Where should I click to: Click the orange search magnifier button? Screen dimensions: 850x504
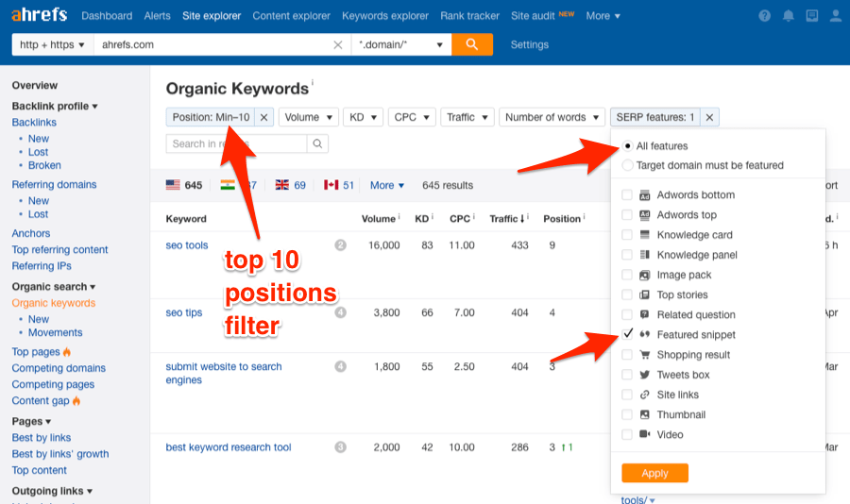click(472, 44)
